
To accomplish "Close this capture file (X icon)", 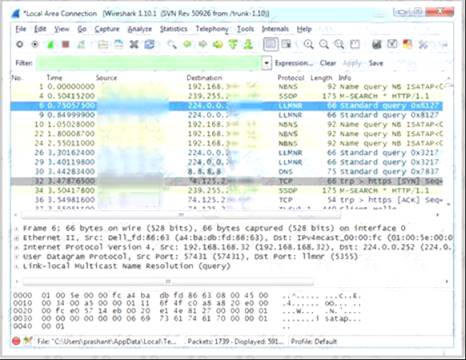I will 134,44.
